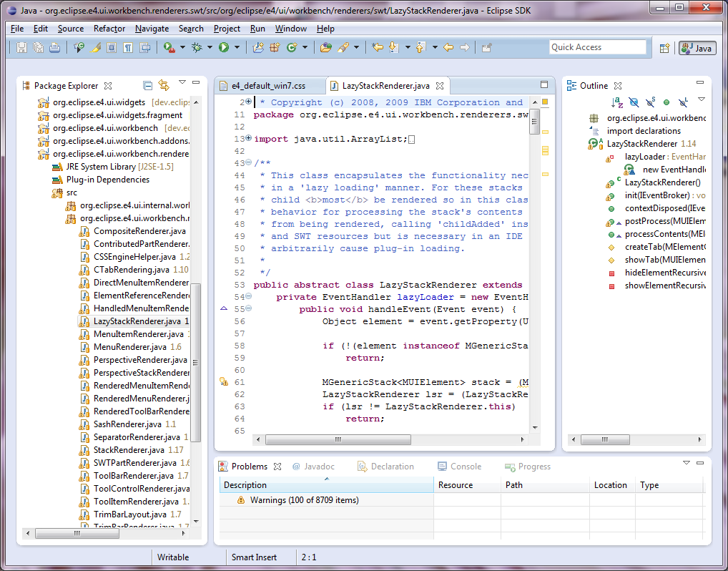Start a Debug session with the bug icon
The width and height of the screenshot is (728, 571).
pos(197,47)
